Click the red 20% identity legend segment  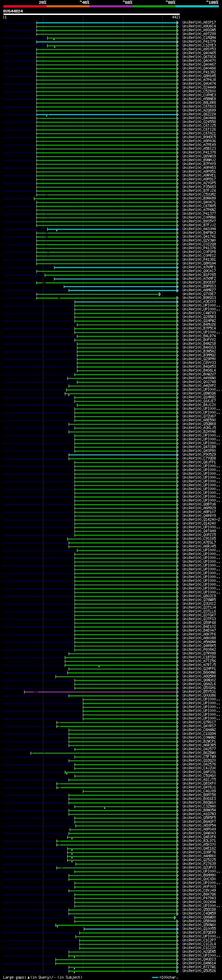(25, 6)
